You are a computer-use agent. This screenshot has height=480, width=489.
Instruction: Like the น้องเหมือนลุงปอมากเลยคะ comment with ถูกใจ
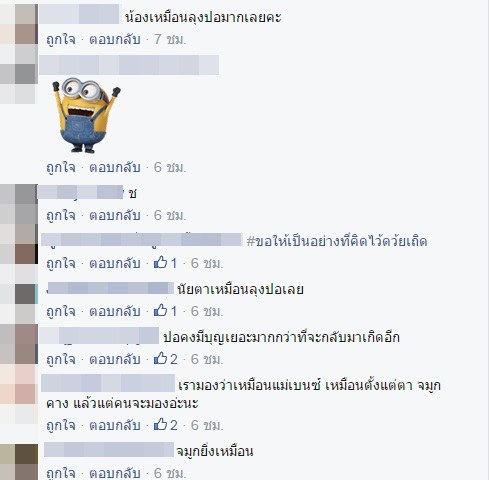point(61,40)
